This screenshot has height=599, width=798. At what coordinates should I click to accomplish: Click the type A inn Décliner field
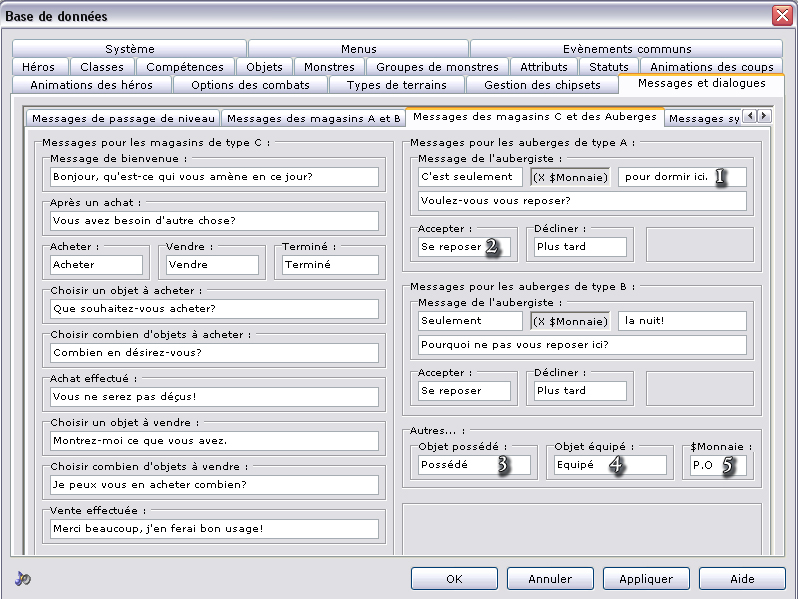click(x=579, y=246)
